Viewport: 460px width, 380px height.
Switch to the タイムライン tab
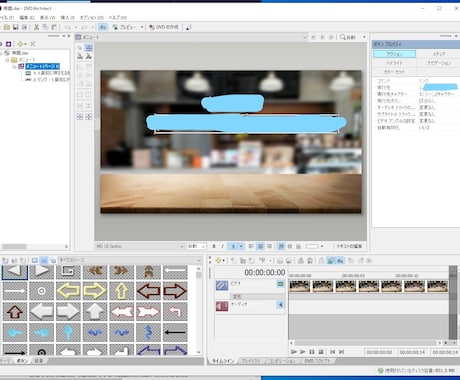(223, 361)
